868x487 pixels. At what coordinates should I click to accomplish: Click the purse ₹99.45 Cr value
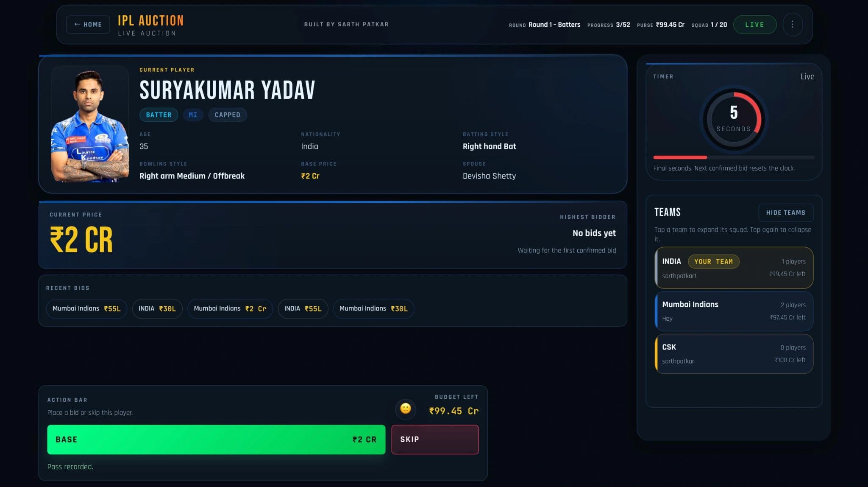670,25
